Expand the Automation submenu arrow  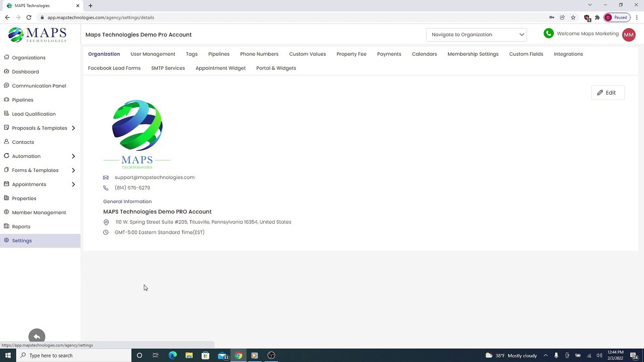[73, 156]
